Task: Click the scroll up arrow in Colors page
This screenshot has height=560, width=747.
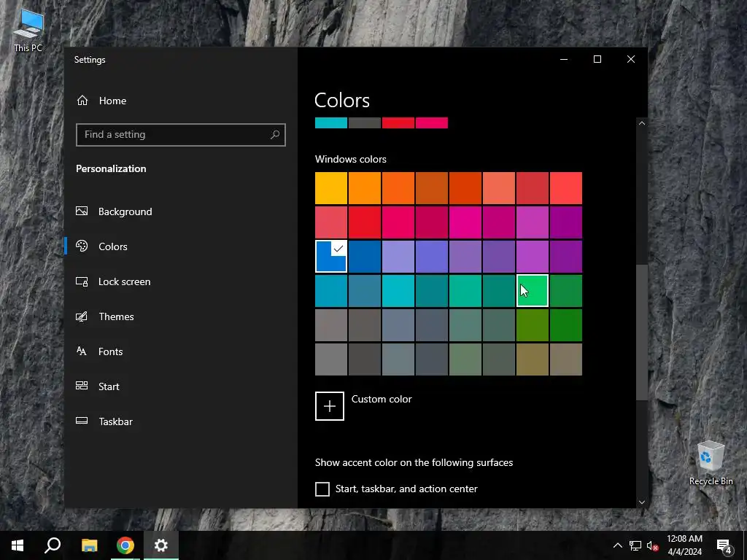Action: pos(642,123)
